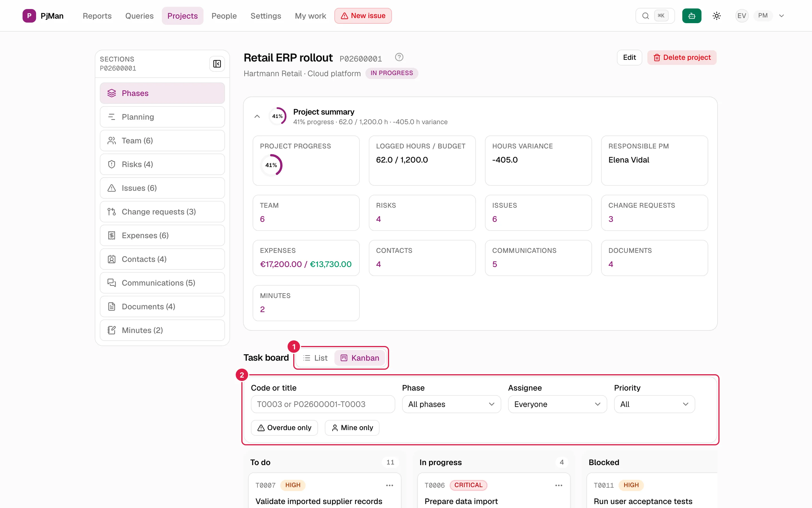
Task: Open Contacts (4) section
Action: pyautogui.click(x=162, y=259)
